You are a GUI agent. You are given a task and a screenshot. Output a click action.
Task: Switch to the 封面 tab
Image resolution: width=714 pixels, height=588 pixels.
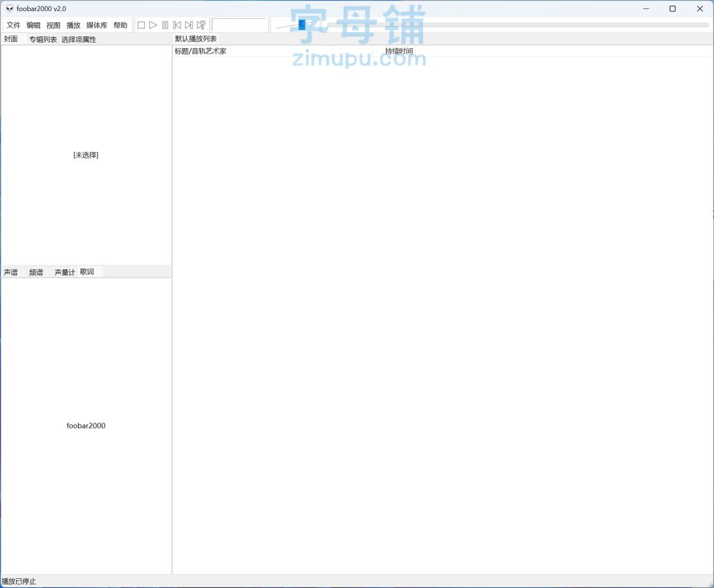tap(11, 39)
